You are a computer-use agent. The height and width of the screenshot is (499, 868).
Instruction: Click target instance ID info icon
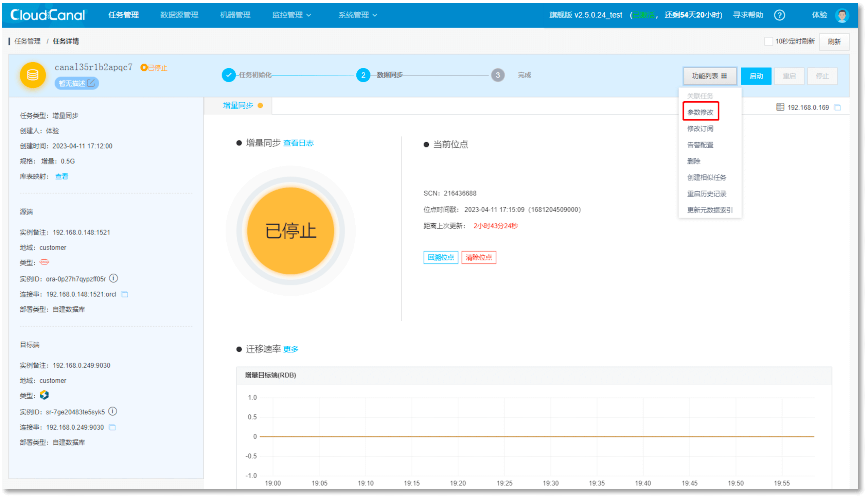113,411
